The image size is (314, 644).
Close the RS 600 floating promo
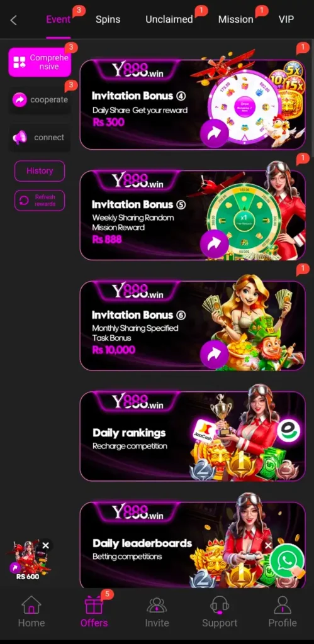pos(45,545)
